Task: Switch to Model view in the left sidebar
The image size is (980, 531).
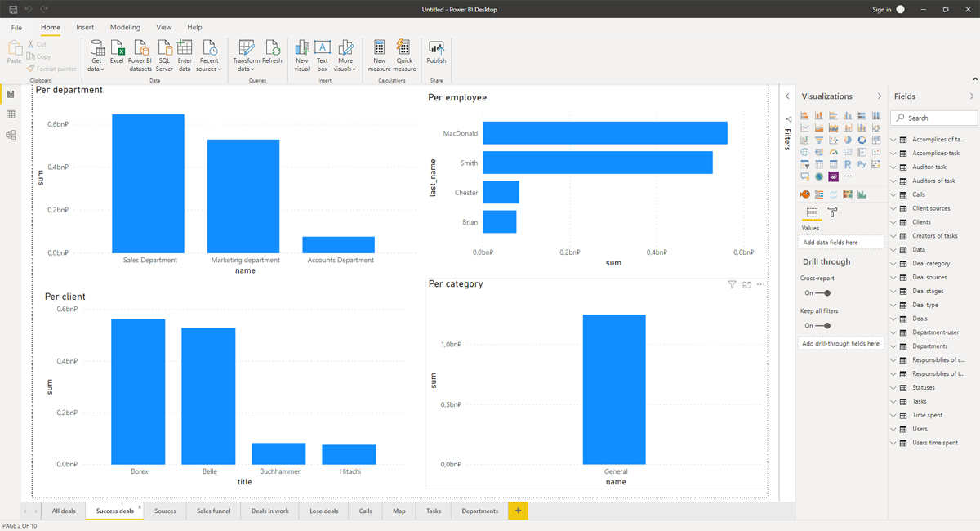Action: click(x=11, y=136)
